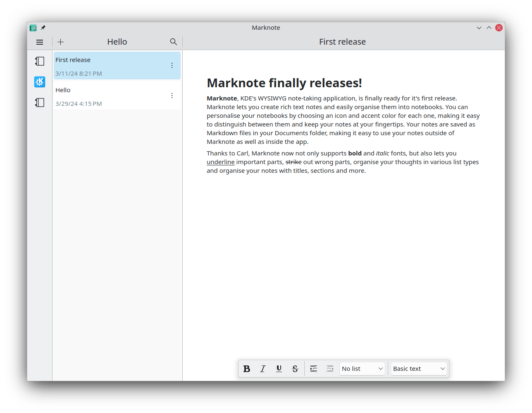
Task: Open the top notebook icon in the sidebar
Action: pos(39,61)
